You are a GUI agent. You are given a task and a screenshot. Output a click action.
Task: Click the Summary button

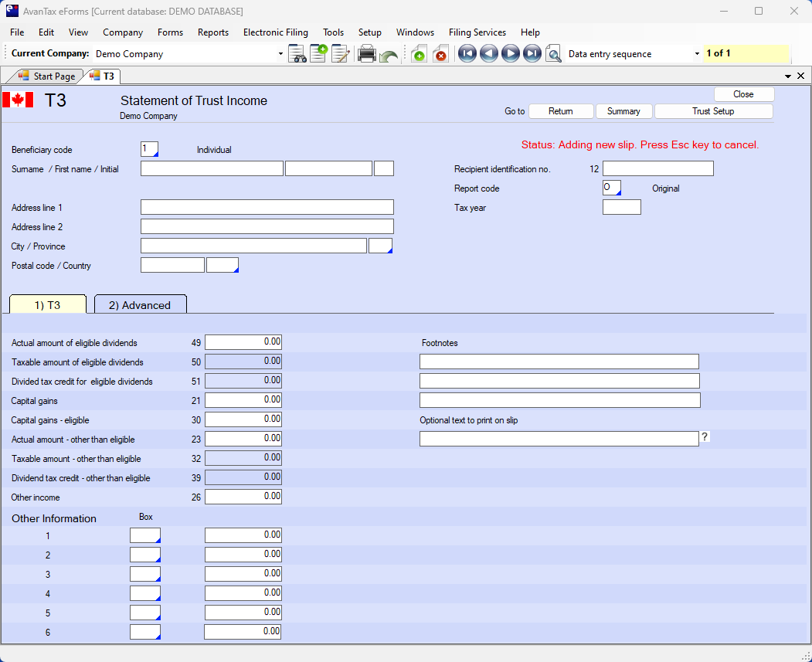click(x=623, y=111)
